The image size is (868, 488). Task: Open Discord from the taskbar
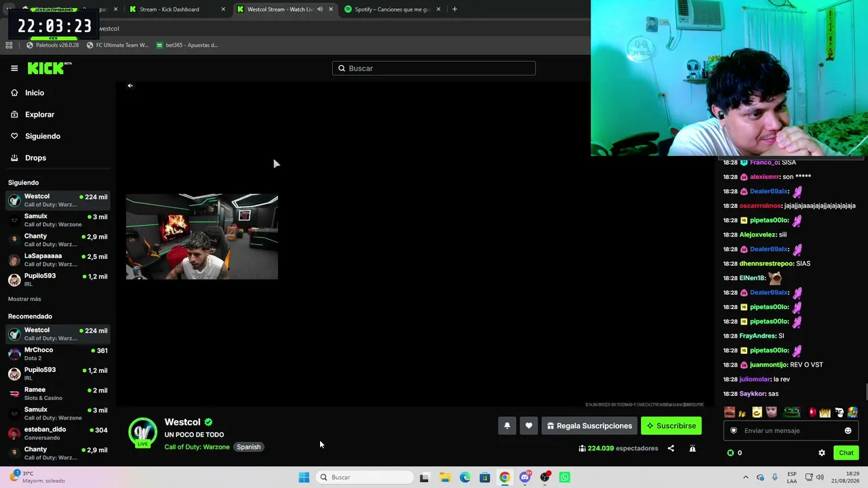click(525, 477)
